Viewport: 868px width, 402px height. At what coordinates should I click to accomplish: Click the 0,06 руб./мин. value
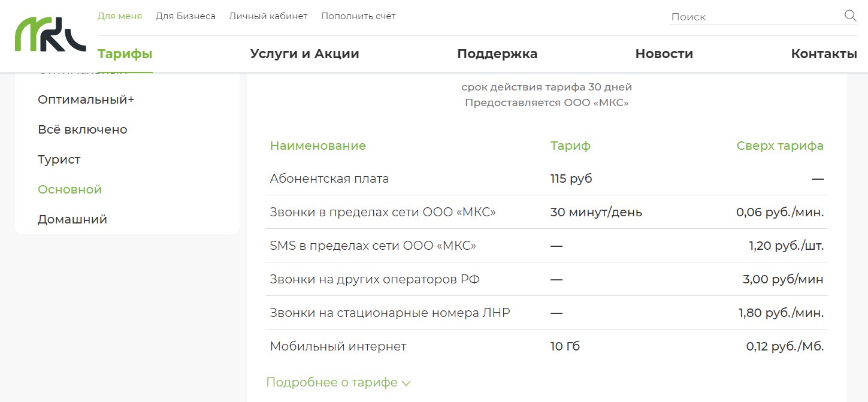click(x=780, y=212)
